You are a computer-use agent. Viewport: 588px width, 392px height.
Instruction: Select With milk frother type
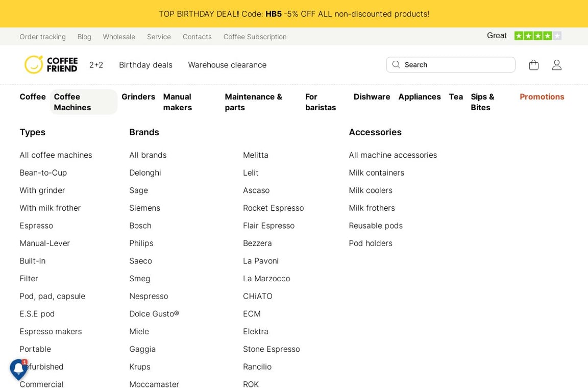(x=50, y=208)
